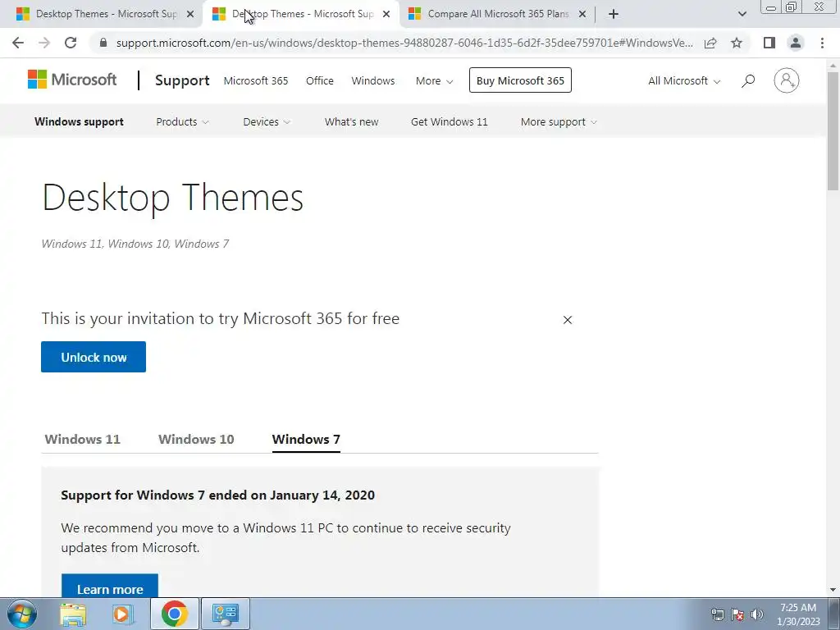Image resolution: width=840 pixels, height=630 pixels.
Task: Expand the More dropdown in header
Action: (435, 81)
